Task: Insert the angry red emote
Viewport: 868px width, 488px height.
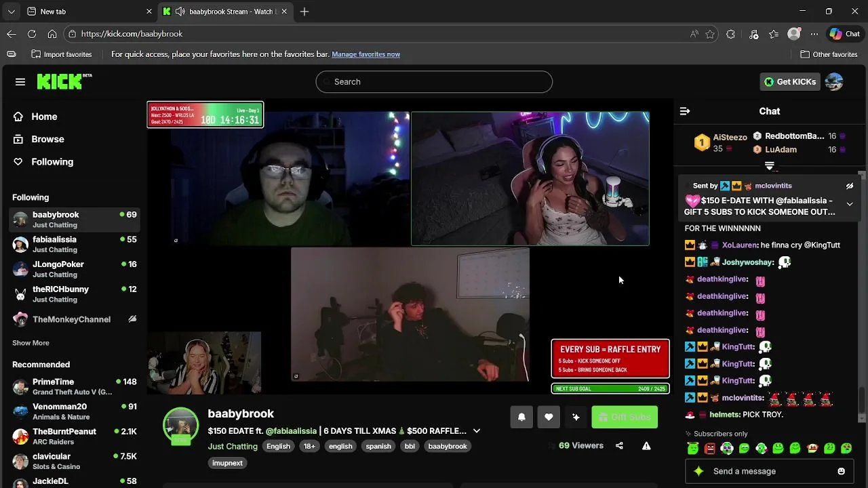Action: (x=709, y=448)
